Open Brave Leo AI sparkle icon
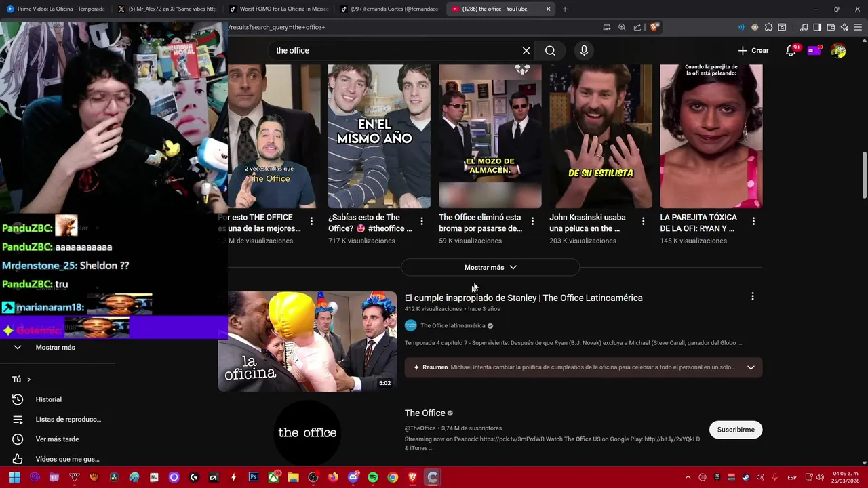 [844, 27]
